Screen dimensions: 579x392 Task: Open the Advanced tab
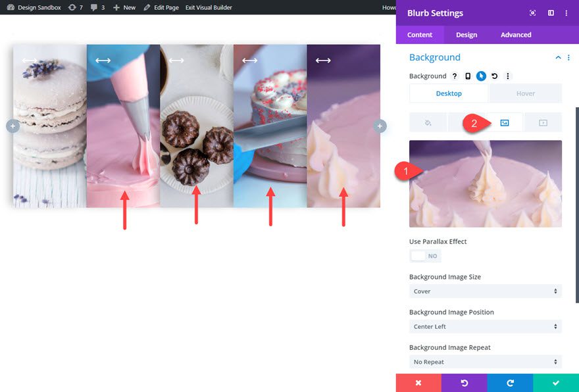tap(516, 34)
